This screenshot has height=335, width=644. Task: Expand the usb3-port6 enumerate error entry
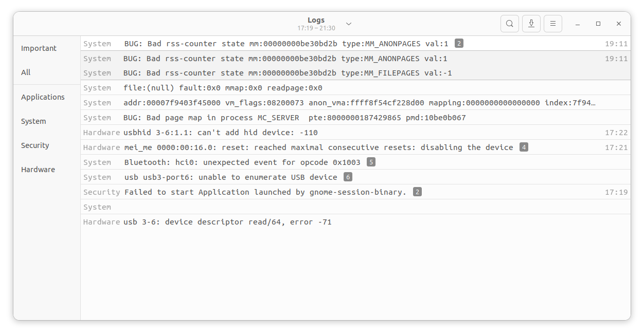click(x=230, y=177)
